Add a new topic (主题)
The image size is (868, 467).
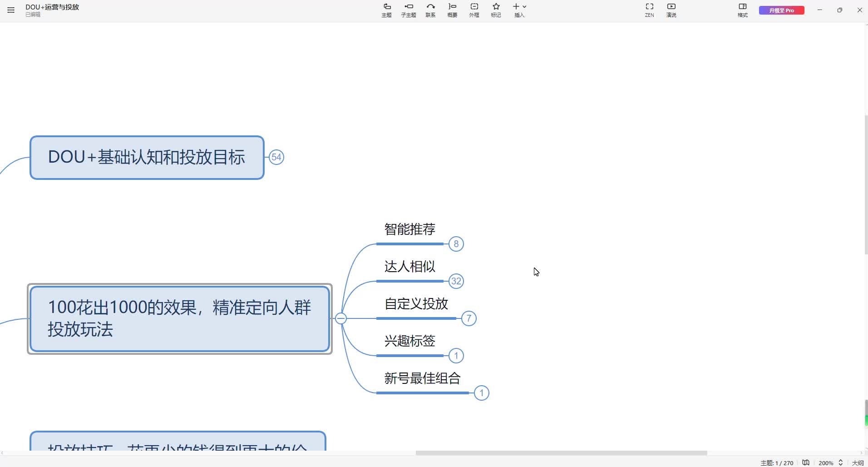pos(387,10)
